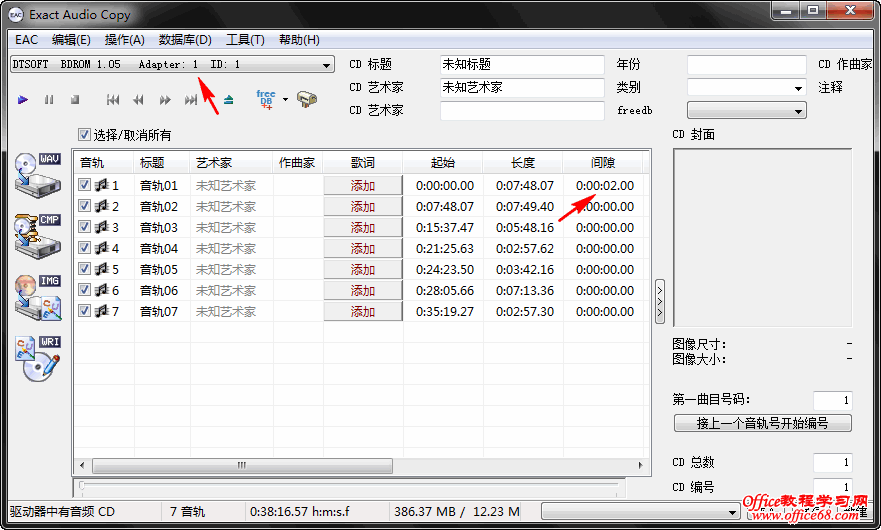Screen dimensions: 881x530
Task: Click the CD 总数 number field
Action: click(x=833, y=463)
